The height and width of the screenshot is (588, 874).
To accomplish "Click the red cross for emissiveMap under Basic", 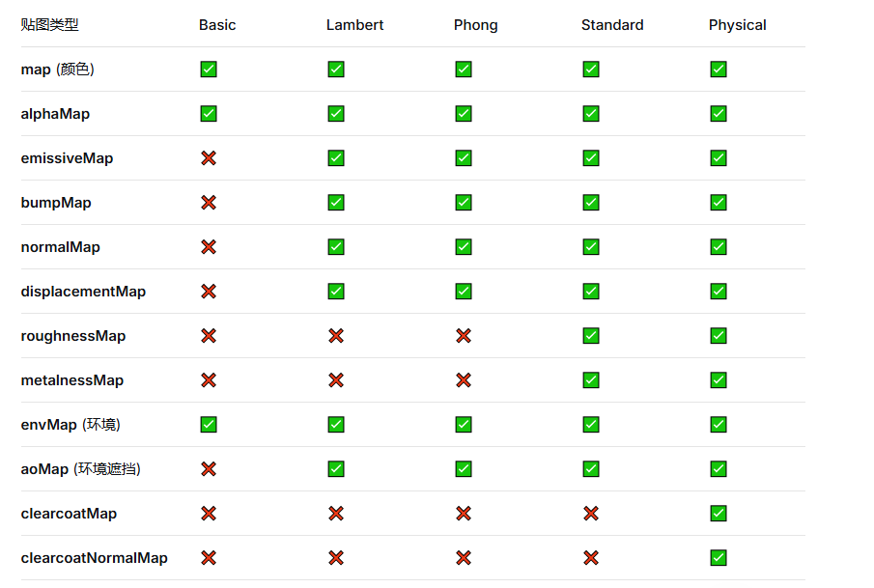I will point(209,158).
